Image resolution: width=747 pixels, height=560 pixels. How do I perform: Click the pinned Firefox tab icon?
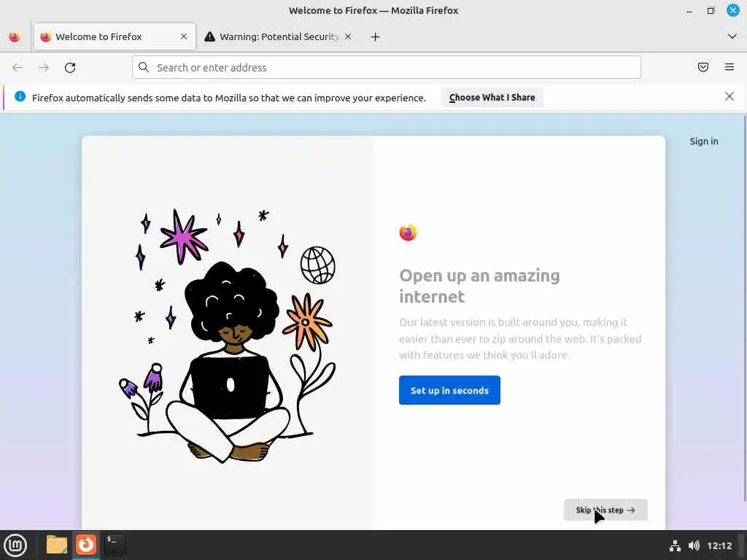point(15,36)
